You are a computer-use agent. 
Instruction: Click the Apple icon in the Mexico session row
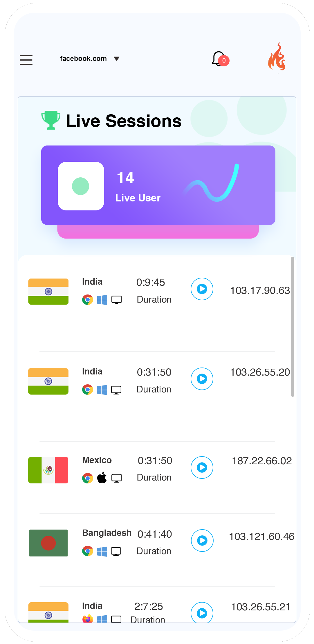click(102, 477)
